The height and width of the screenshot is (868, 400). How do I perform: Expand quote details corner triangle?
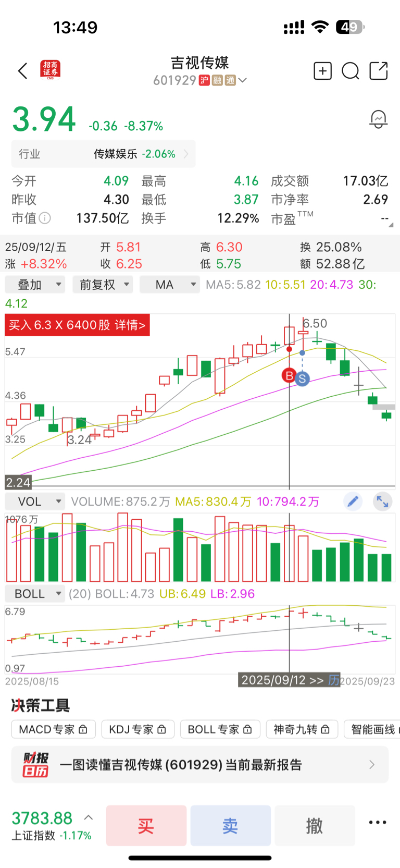point(391,225)
